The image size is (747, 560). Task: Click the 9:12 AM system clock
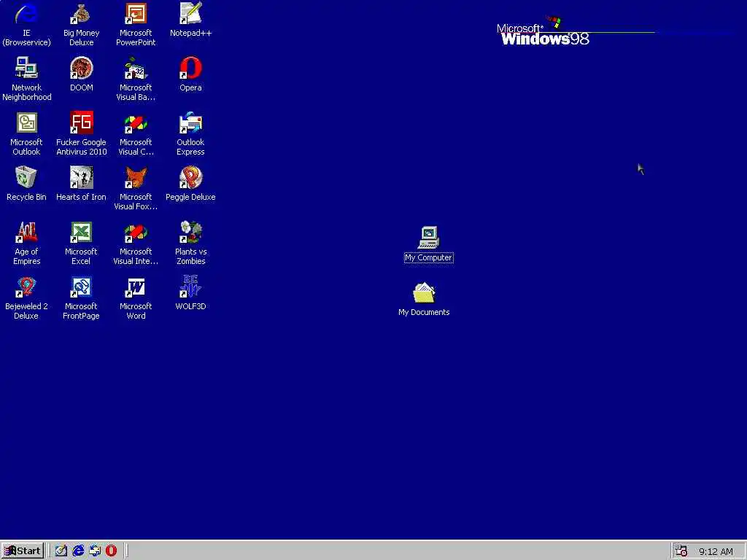point(716,552)
